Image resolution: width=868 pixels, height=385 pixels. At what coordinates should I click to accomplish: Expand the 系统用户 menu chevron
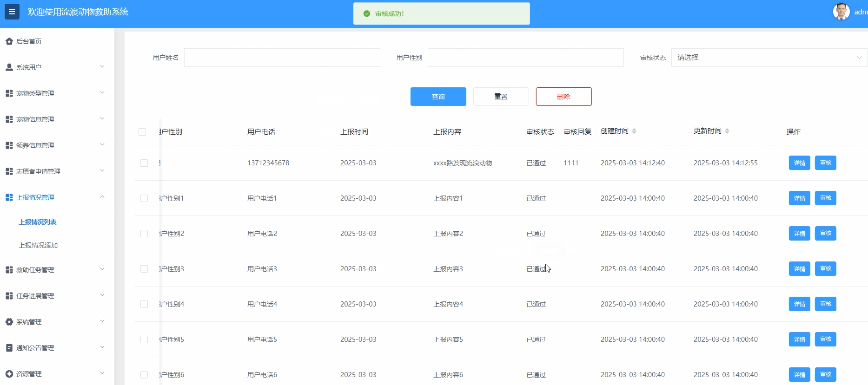pyautogui.click(x=102, y=66)
